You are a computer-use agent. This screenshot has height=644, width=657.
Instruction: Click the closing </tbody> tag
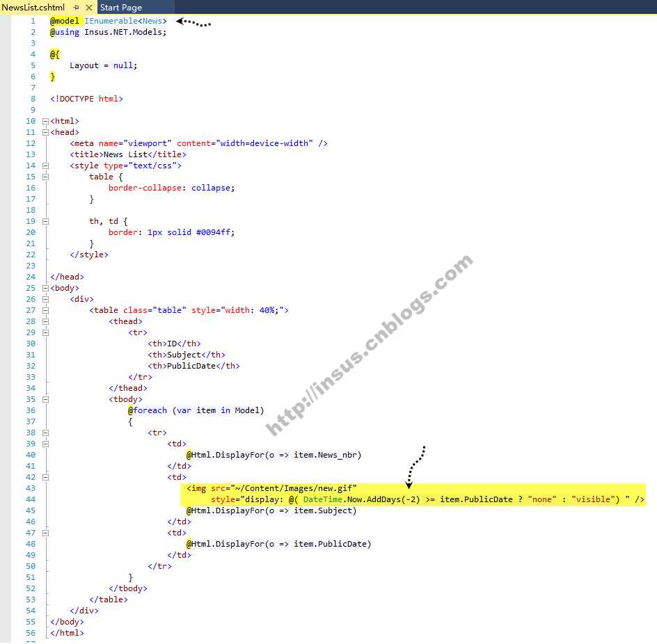128,589
